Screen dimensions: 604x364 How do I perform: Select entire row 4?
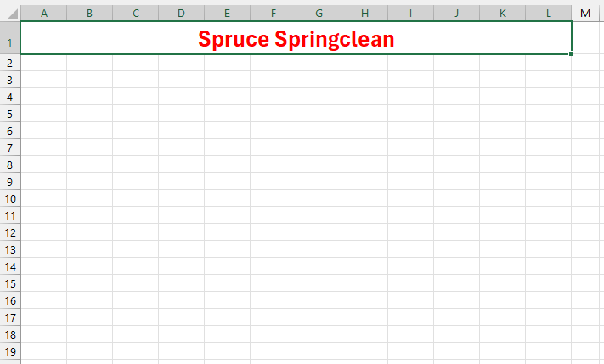[x=10, y=97]
